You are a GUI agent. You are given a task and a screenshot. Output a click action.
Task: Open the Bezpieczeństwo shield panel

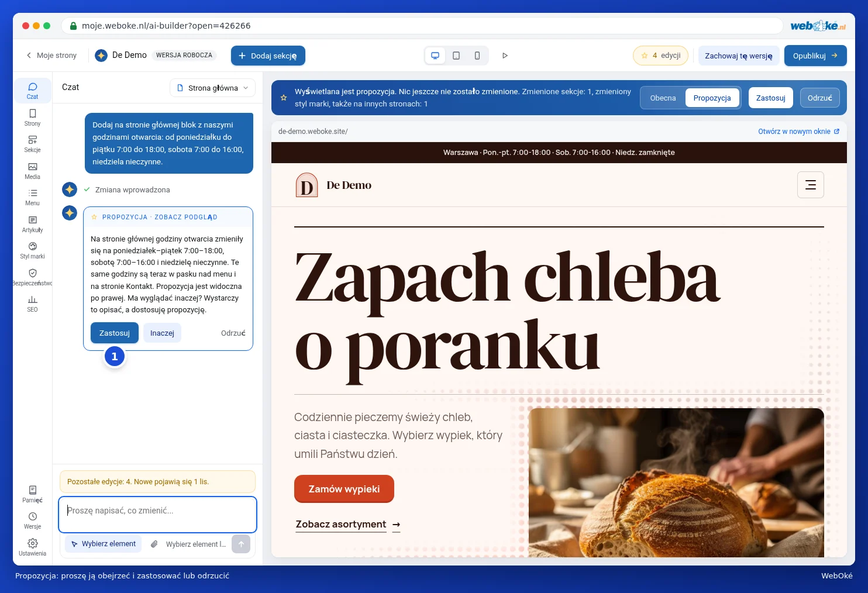click(32, 277)
